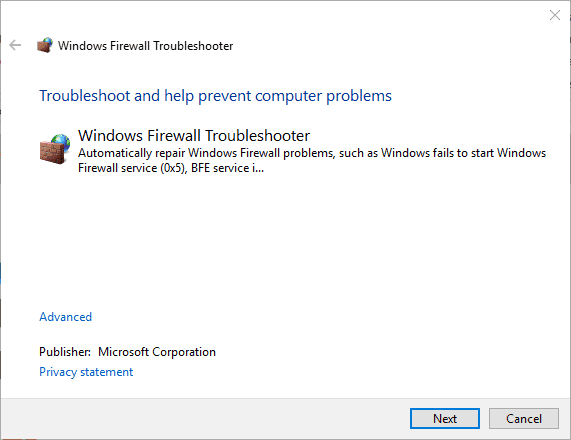This screenshot has width=571, height=440.
Task: Select the Windows Firewall Troubleshooter item title
Action: click(x=194, y=135)
